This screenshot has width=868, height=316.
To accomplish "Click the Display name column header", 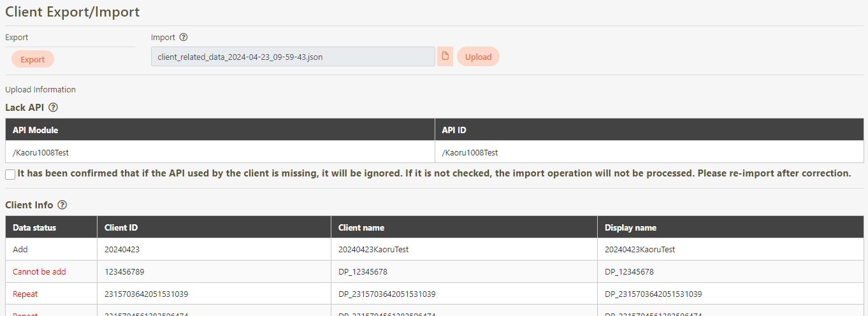I will click(630, 227).
